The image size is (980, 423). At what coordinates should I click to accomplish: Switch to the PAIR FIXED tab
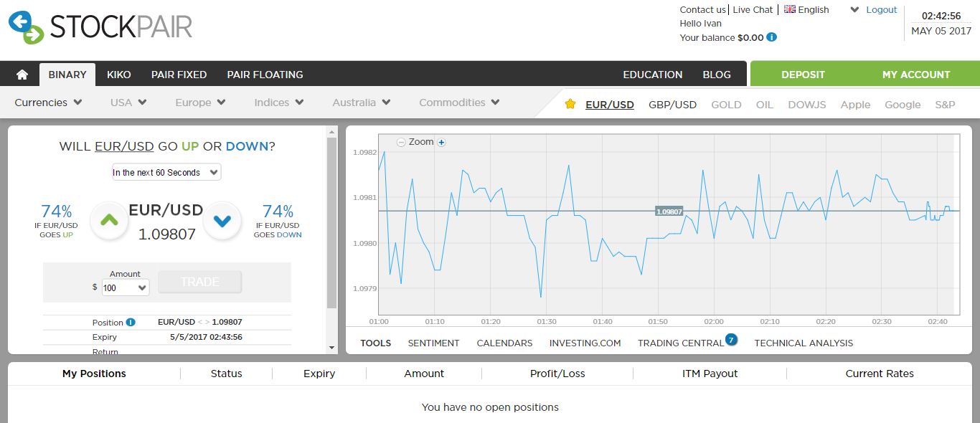pos(179,75)
